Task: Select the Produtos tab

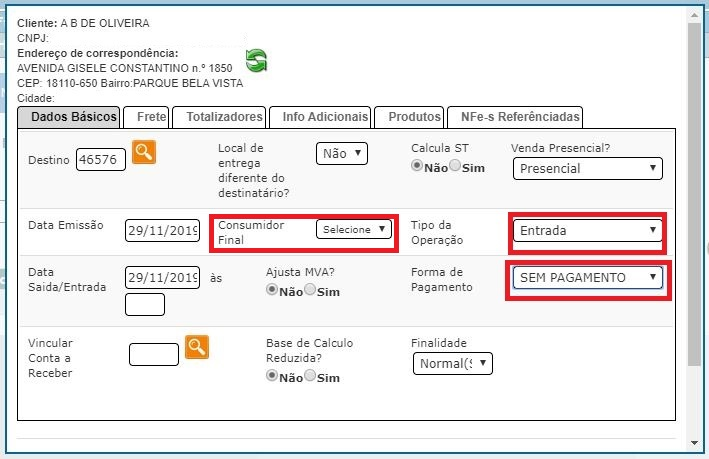Action: (x=409, y=117)
